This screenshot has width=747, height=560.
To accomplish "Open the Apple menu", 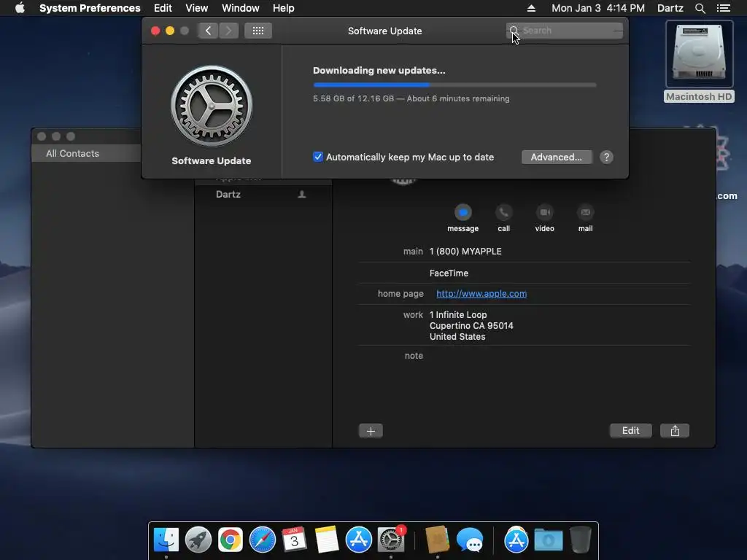I will tap(20, 8).
